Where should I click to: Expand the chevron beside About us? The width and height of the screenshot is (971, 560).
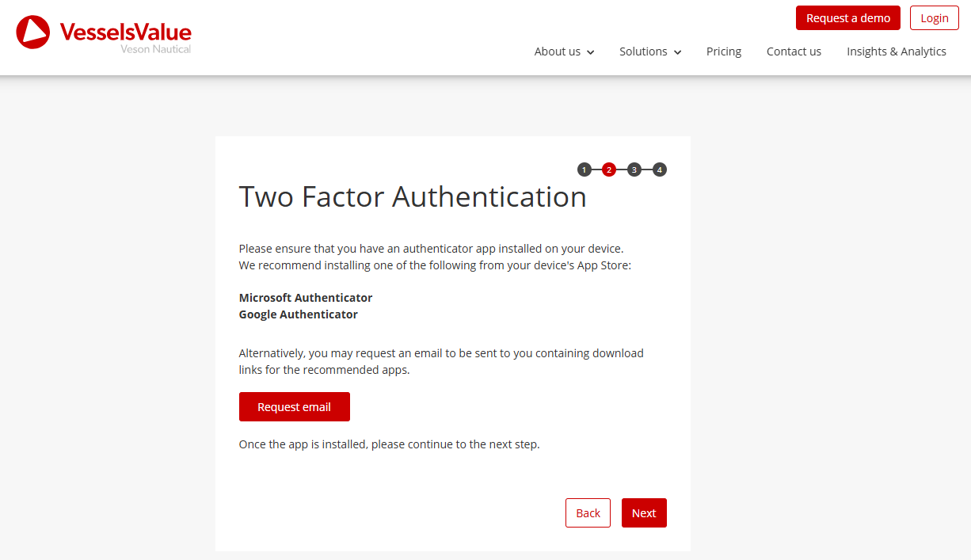tap(590, 52)
